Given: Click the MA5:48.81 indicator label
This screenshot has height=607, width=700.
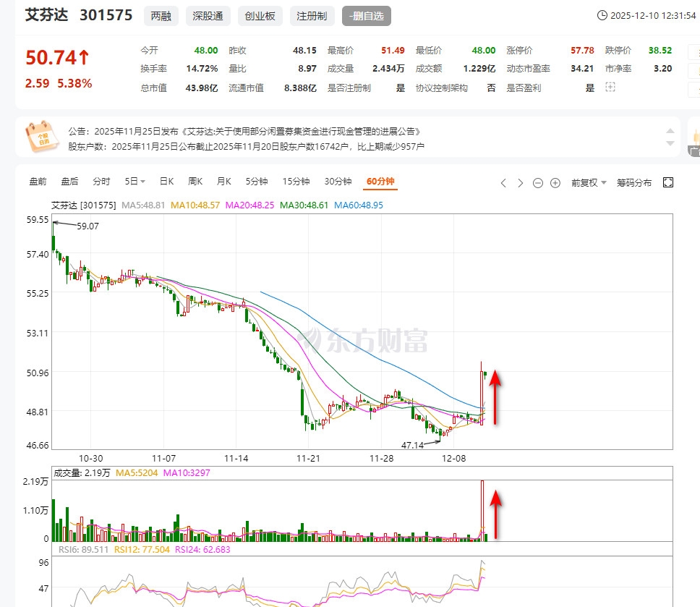Looking at the screenshot, I should (143, 205).
